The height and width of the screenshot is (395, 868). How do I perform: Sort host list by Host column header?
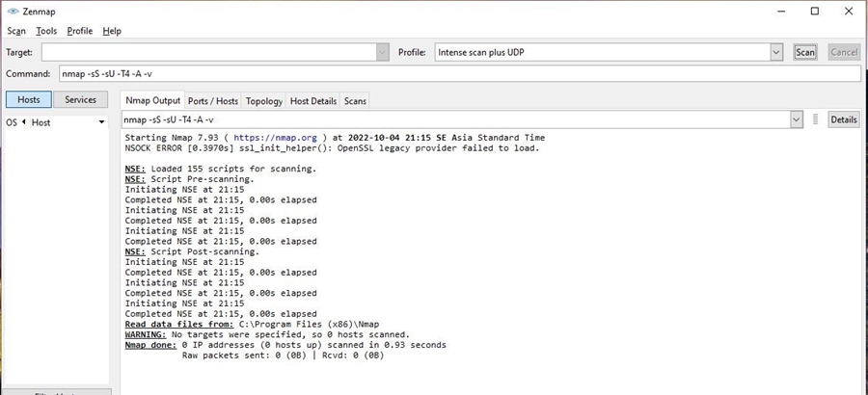point(41,122)
